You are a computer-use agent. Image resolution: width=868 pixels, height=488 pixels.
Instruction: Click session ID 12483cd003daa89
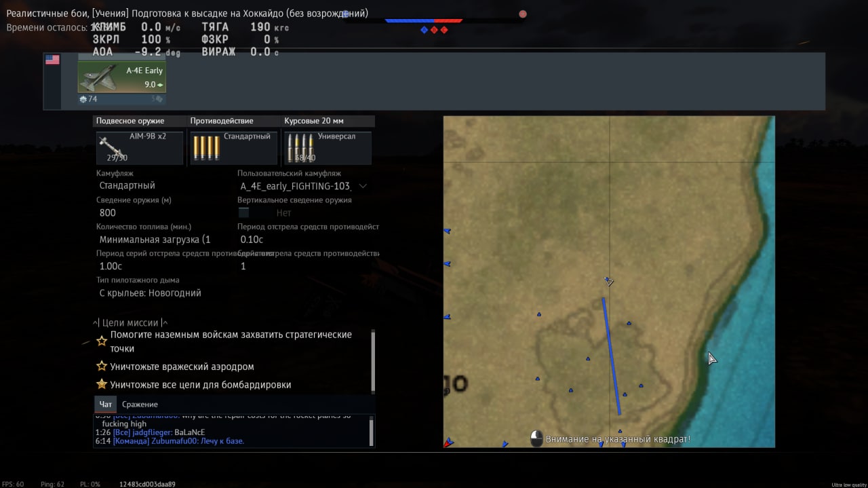tap(147, 484)
